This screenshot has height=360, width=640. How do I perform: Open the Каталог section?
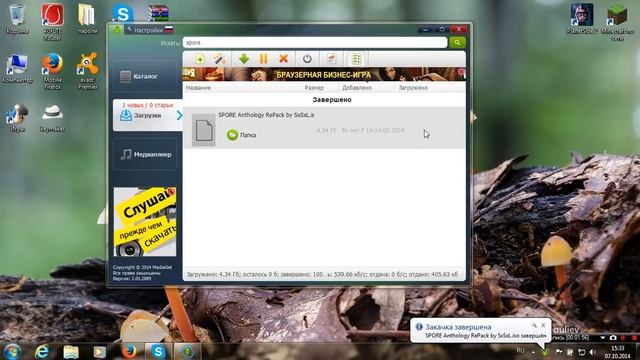point(145,76)
